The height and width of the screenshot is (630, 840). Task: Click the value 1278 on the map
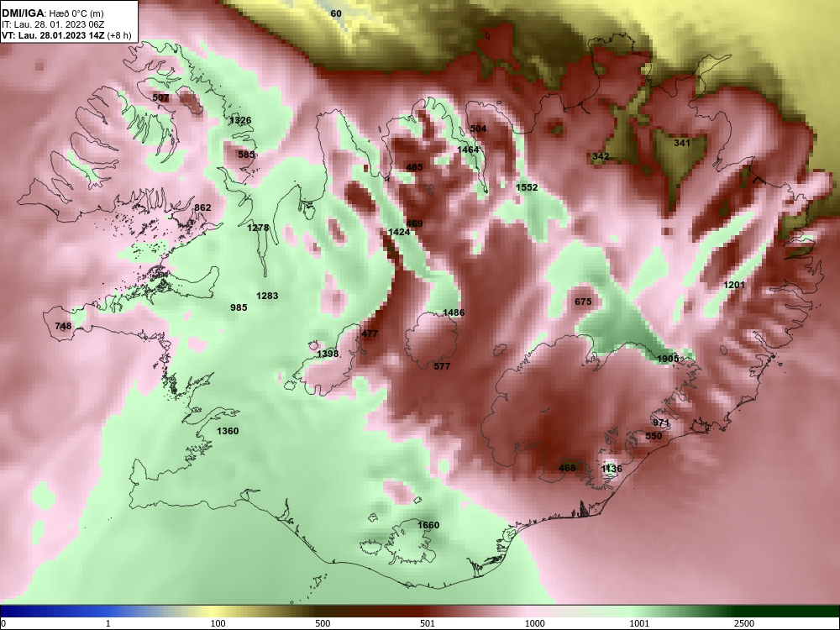258,228
